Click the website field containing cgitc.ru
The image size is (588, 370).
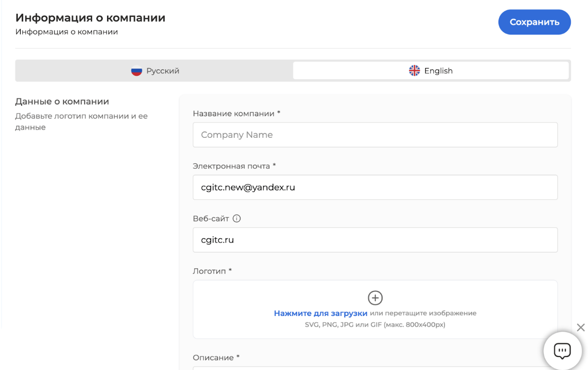click(375, 240)
